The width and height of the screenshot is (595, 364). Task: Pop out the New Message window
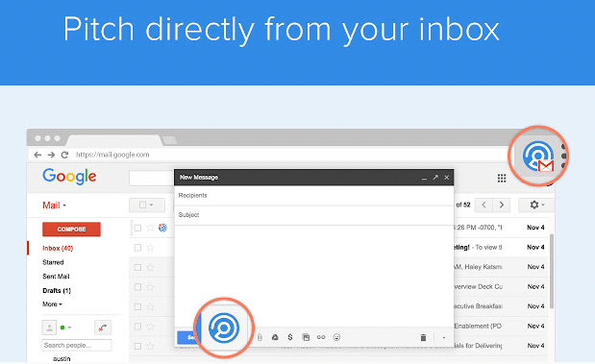[x=435, y=177]
